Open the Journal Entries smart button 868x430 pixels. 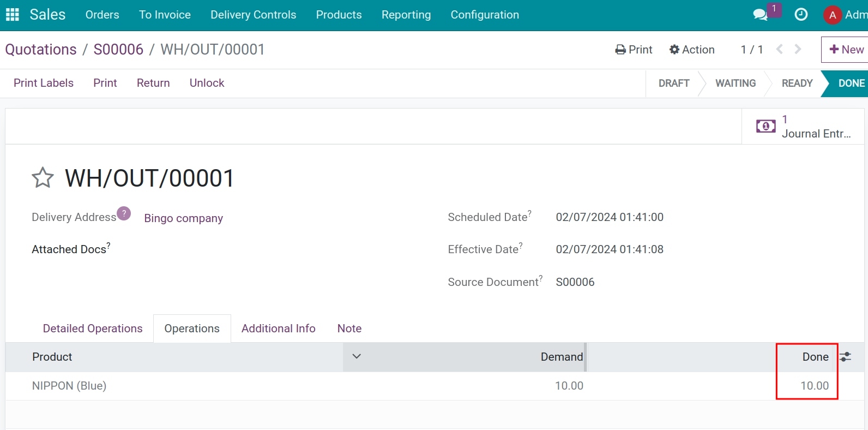[x=804, y=127]
